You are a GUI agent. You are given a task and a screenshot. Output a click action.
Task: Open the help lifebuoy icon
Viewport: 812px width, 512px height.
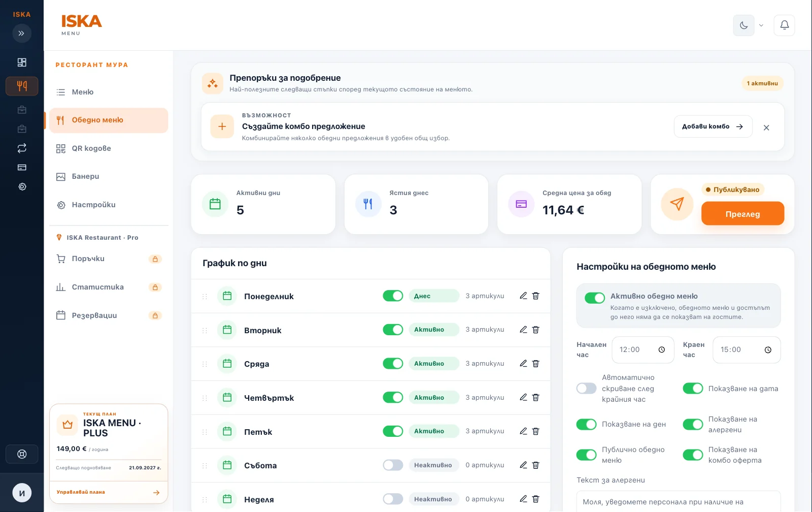click(x=22, y=454)
